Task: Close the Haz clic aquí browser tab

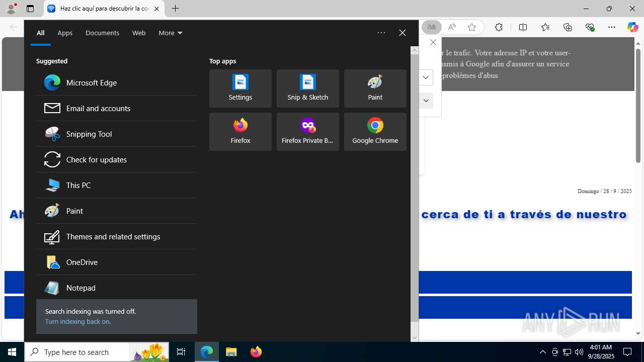Action: (156, 9)
